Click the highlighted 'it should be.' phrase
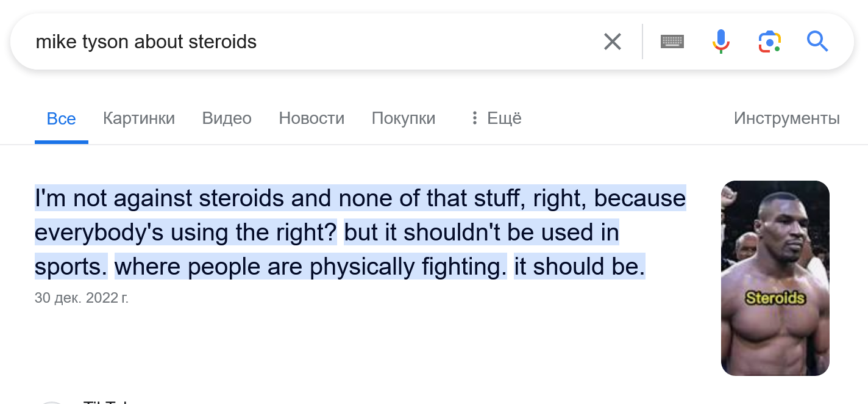The width and height of the screenshot is (868, 404). 579,267
